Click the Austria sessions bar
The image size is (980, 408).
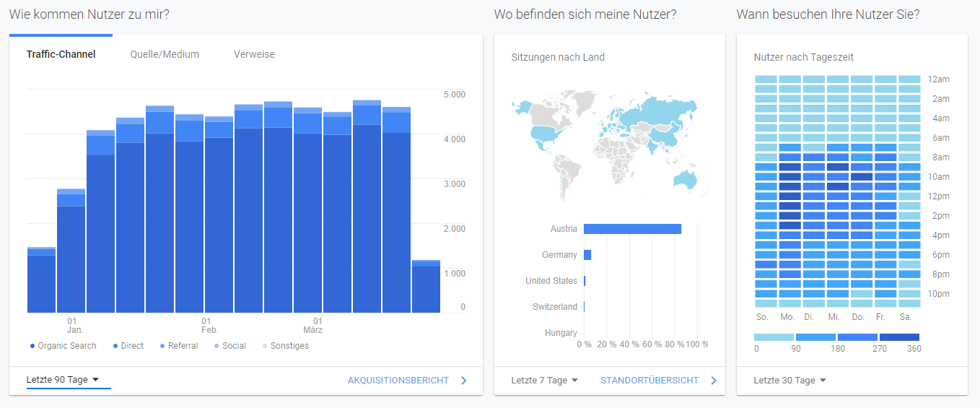point(632,229)
